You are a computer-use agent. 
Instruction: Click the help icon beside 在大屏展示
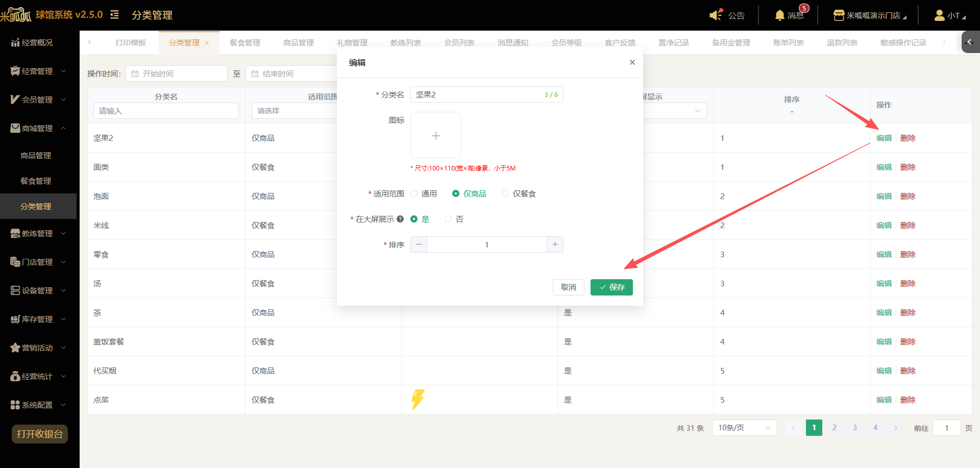(400, 219)
